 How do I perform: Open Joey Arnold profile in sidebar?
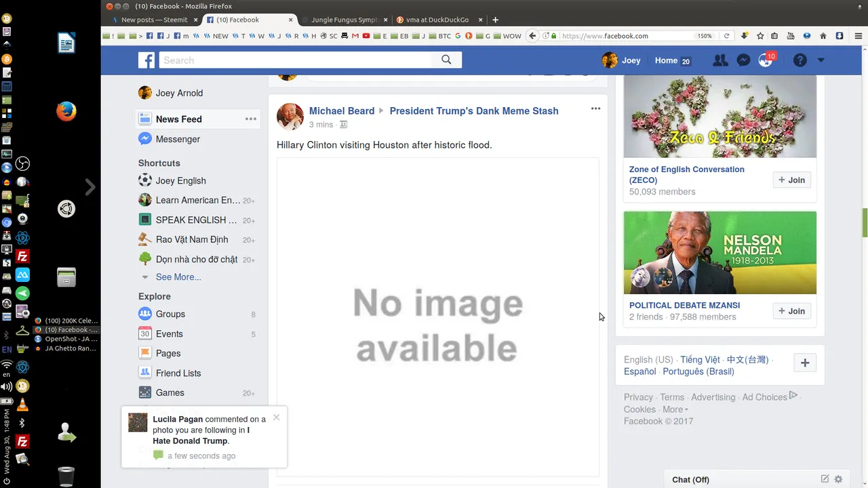point(171,93)
